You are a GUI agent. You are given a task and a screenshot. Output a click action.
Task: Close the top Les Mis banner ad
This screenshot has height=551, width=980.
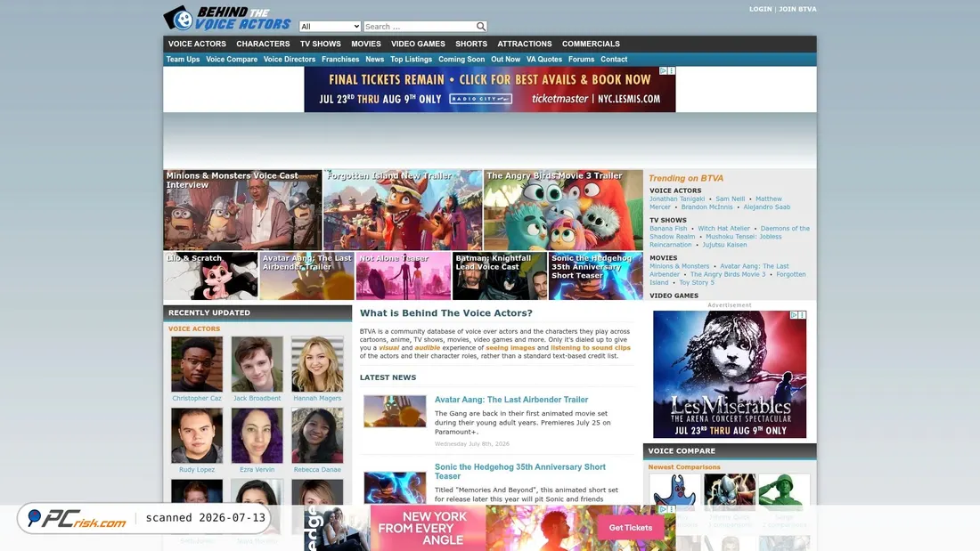click(x=672, y=71)
